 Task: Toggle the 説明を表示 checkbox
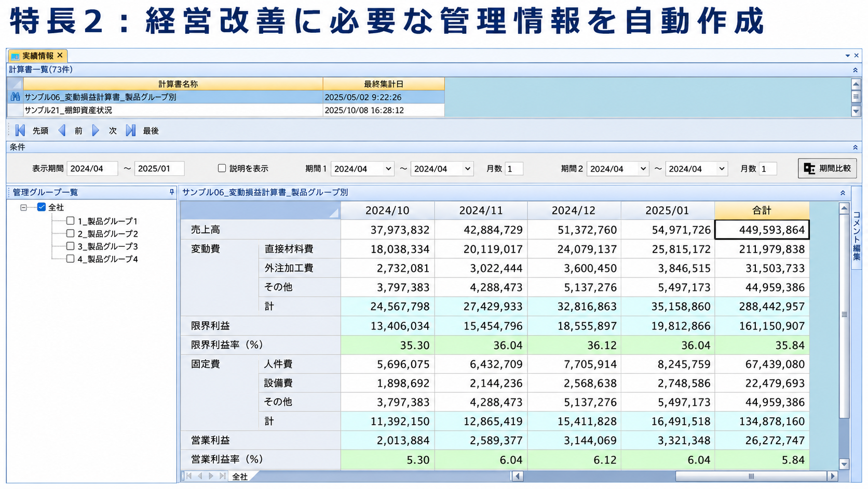coord(222,168)
